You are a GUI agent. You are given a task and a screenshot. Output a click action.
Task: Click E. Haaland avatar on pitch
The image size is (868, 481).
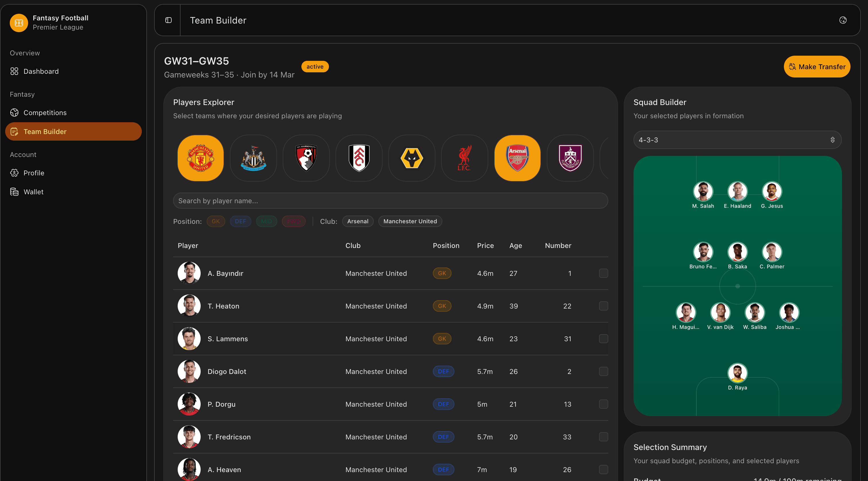tap(737, 191)
